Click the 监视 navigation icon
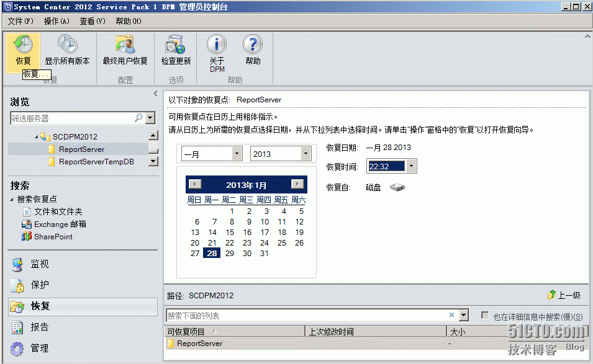This screenshot has width=593, height=364. coord(17,264)
